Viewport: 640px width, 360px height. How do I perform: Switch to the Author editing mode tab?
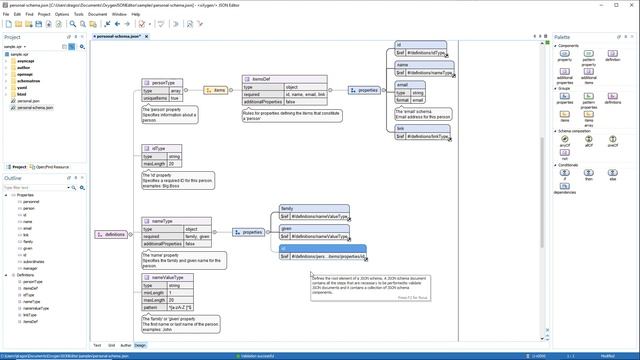point(126,345)
